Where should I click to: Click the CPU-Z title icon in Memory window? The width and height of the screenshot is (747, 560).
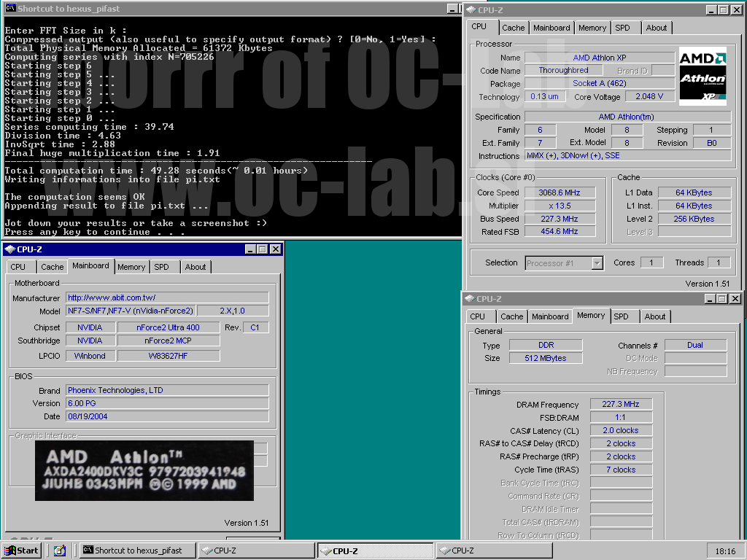click(469, 298)
